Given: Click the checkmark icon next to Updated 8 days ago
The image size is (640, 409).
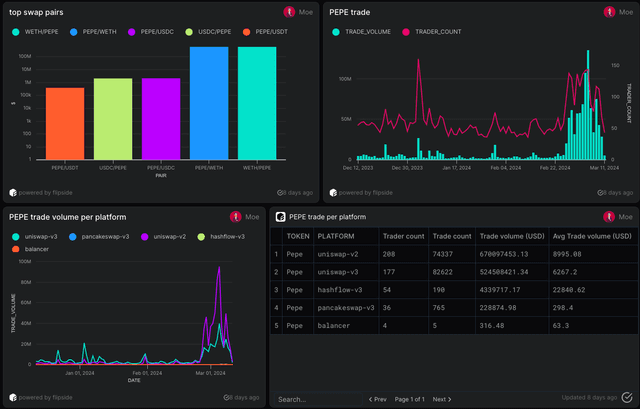Looking at the screenshot, I should [627, 398].
